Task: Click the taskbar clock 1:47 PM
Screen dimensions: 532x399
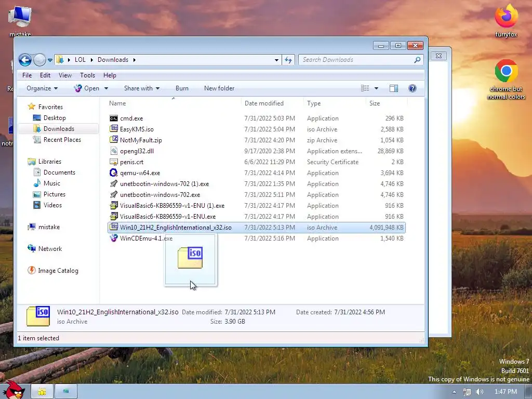Action: coord(506,392)
